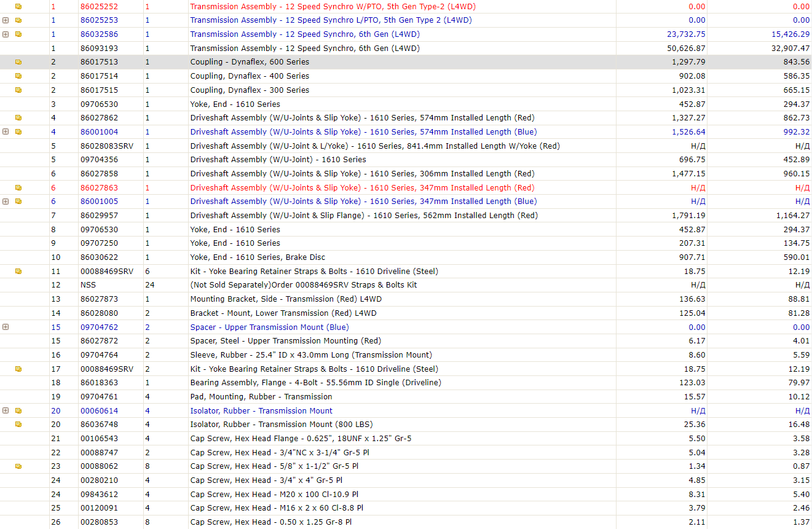812x529 pixels.
Task: Click price 25.36 for Isolator 800 LBS
Action: pos(695,425)
